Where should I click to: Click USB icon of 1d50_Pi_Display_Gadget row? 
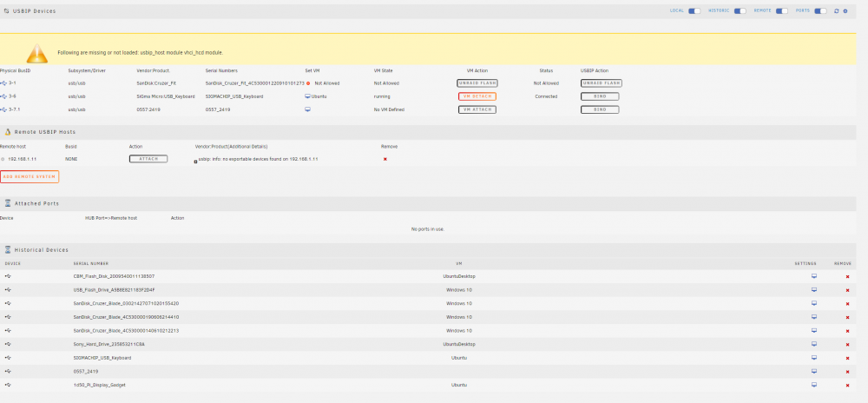[x=8, y=384]
